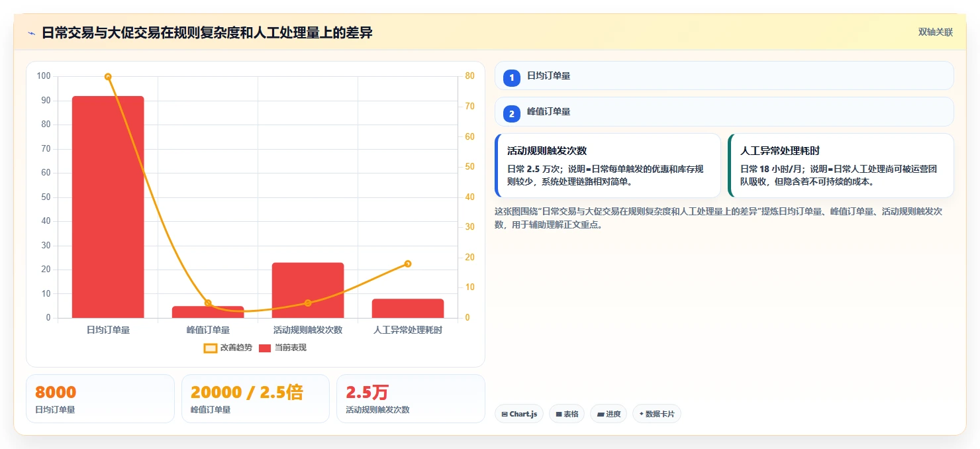Click x-axis label 人工异常处理耗时
The width and height of the screenshot is (980, 449).
pyautogui.click(x=408, y=330)
